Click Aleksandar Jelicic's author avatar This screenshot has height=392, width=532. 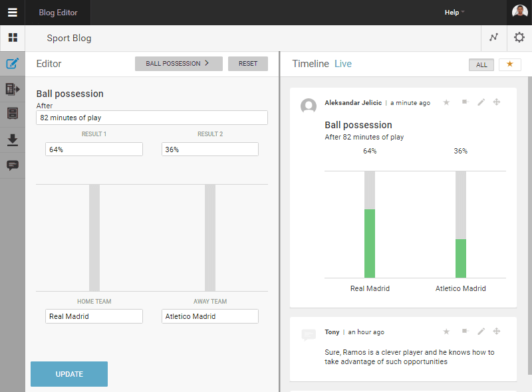click(x=309, y=106)
